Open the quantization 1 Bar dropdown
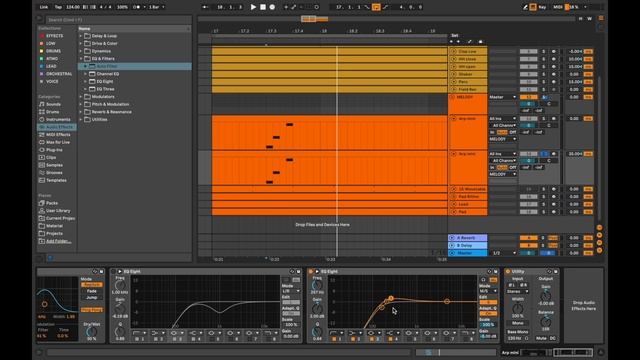 tap(156, 7)
